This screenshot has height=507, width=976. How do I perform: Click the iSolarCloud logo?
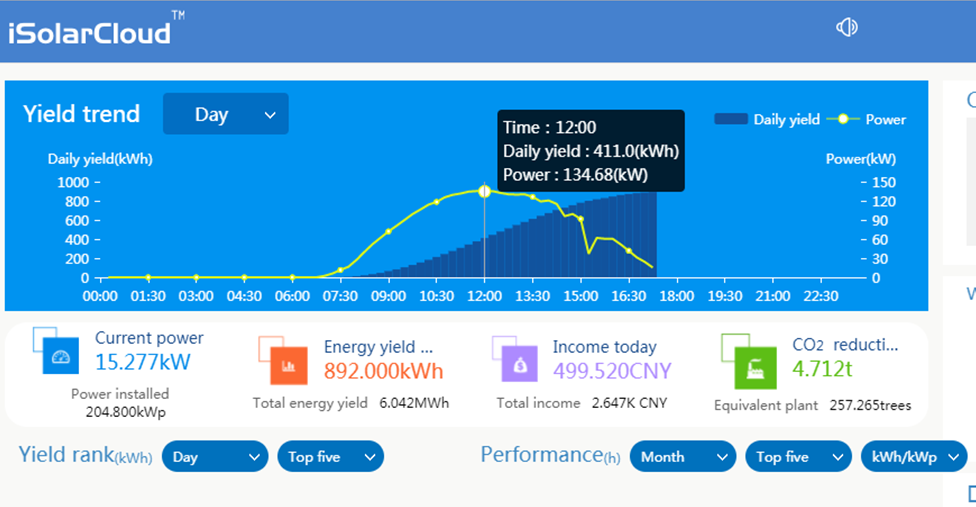(x=96, y=29)
